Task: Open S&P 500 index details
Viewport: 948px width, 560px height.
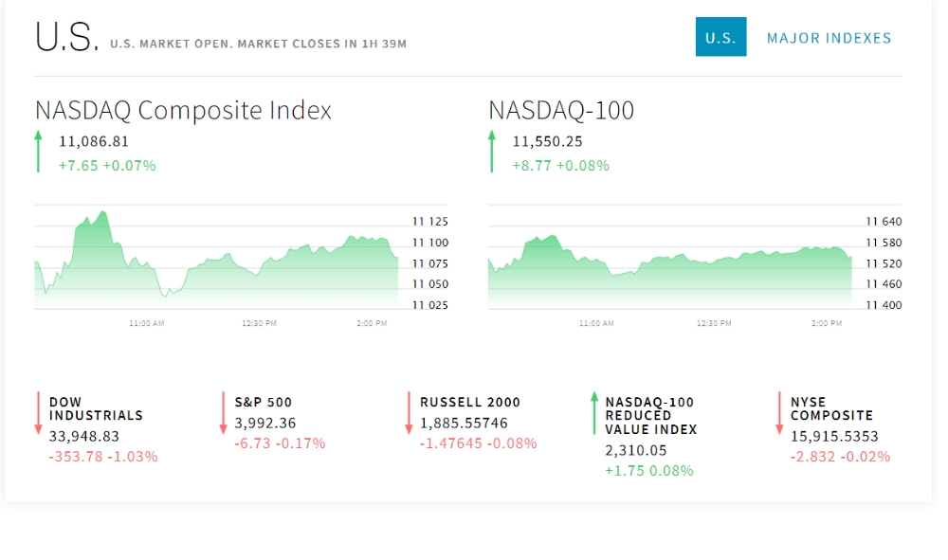Action: click(263, 403)
